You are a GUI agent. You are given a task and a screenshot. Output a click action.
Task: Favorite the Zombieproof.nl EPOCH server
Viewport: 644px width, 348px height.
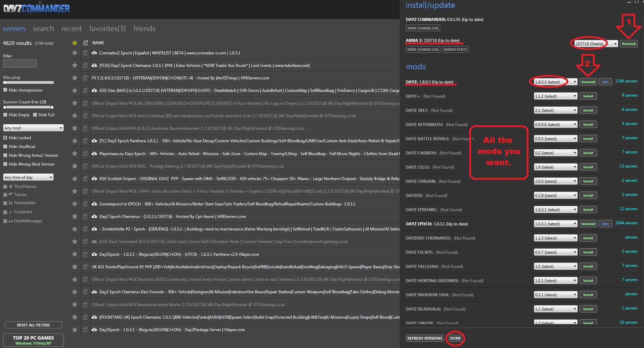75,204
